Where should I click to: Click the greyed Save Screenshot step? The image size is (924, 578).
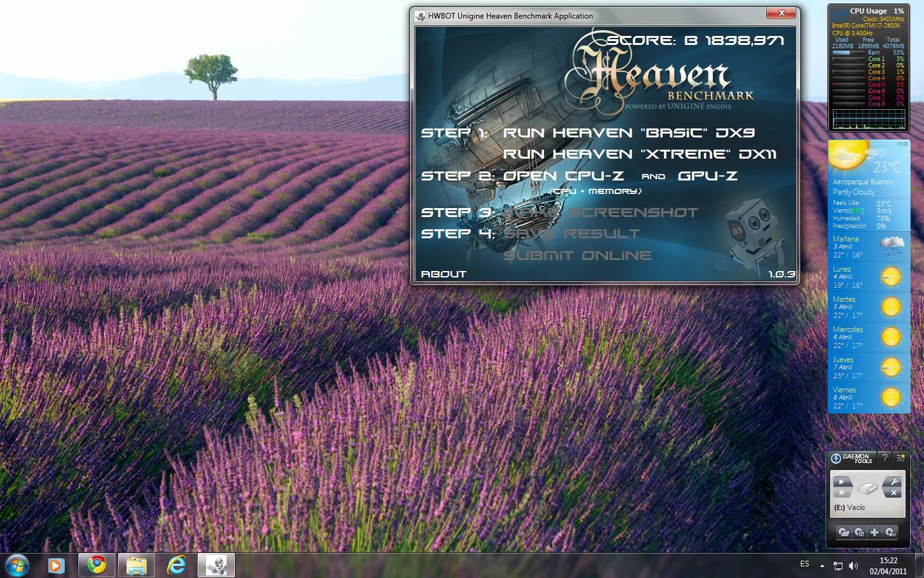point(600,213)
